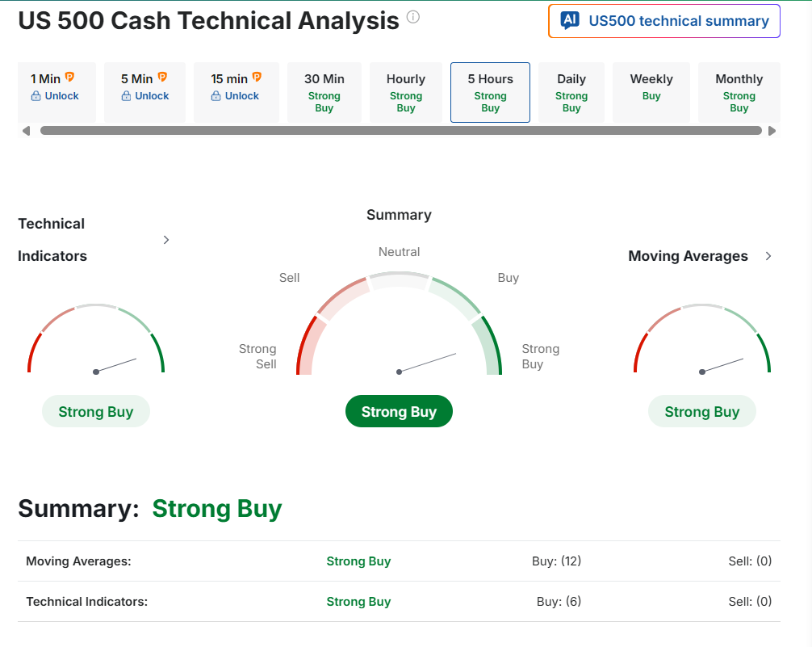Click the orange pro badge next to 15 min
The image size is (812, 647).
tap(257, 78)
